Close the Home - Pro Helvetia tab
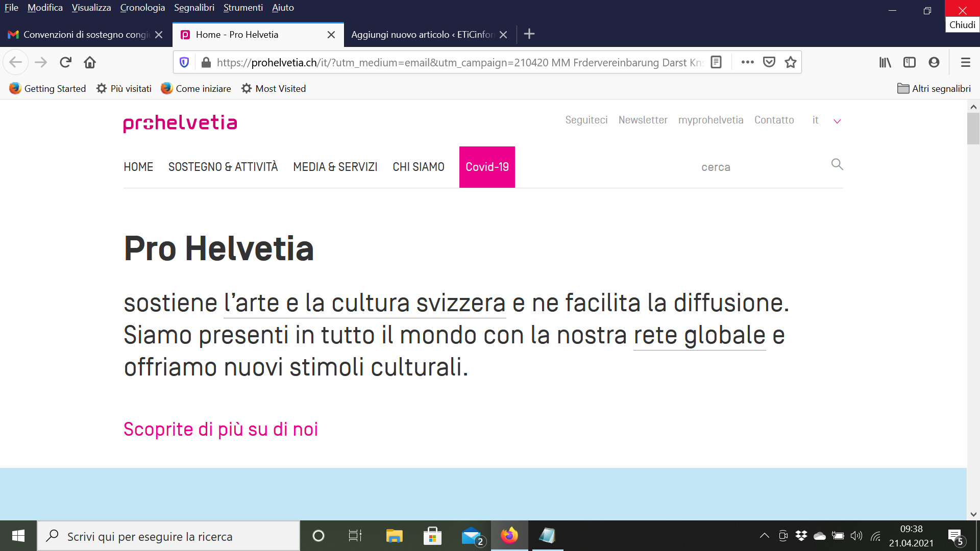 [x=331, y=35]
